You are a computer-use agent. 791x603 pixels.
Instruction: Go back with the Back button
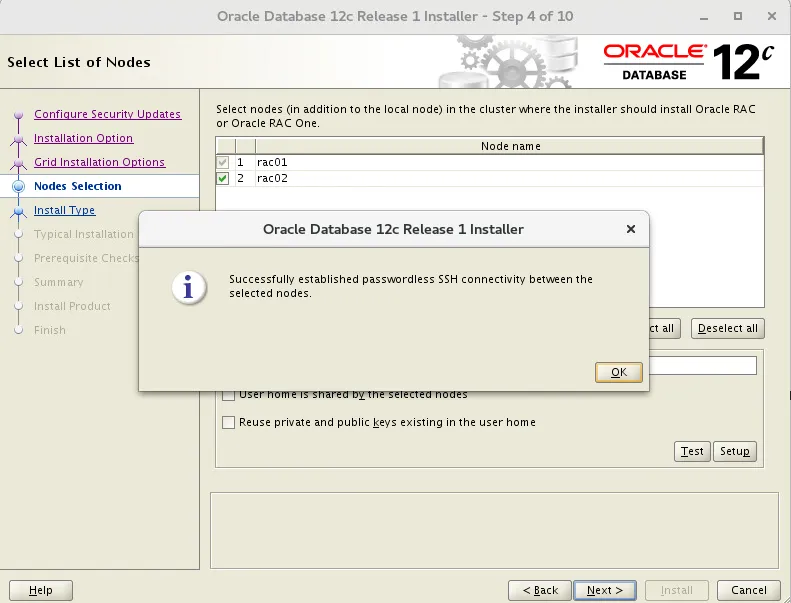pyautogui.click(x=540, y=590)
